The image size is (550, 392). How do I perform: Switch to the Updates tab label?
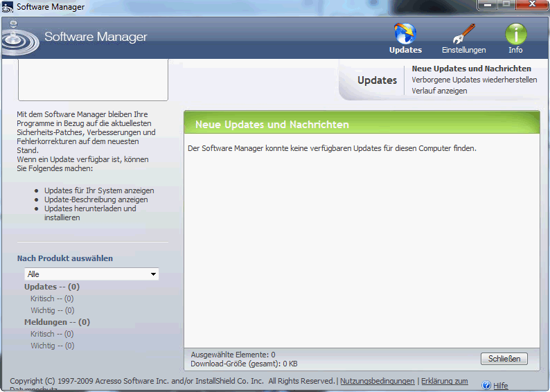pyautogui.click(x=405, y=50)
